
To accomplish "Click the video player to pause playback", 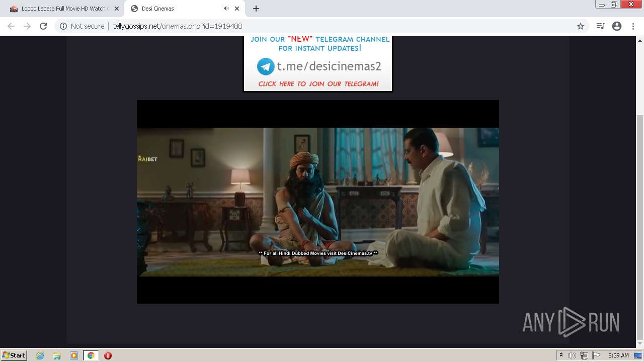I will [318, 202].
